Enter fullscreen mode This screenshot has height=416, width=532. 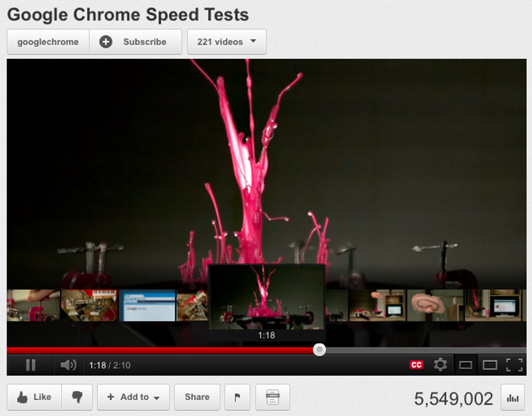coord(514,365)
